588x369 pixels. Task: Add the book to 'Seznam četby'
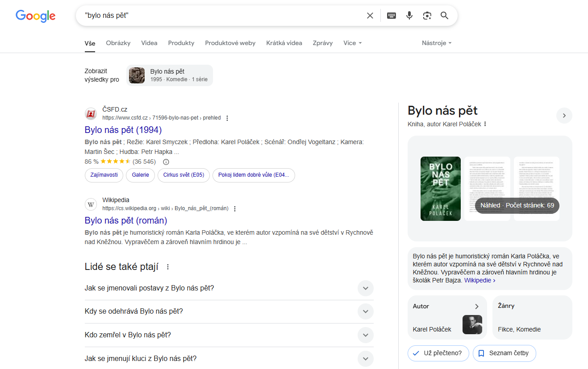point(504,353)
